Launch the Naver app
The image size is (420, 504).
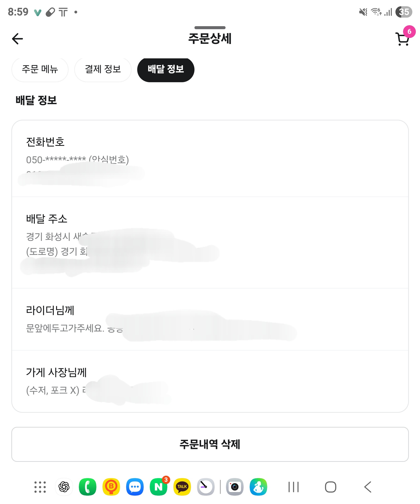point(159,487)
